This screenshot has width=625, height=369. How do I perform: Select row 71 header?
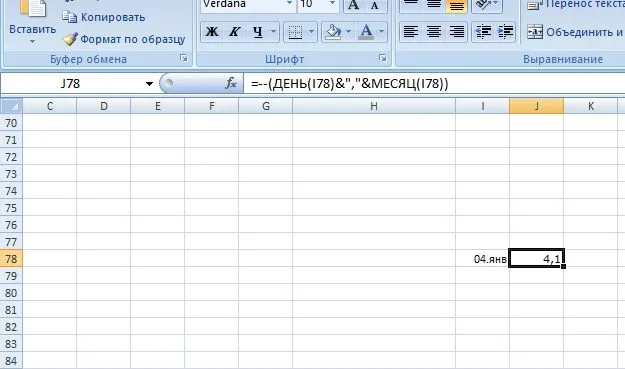(11, 140)
